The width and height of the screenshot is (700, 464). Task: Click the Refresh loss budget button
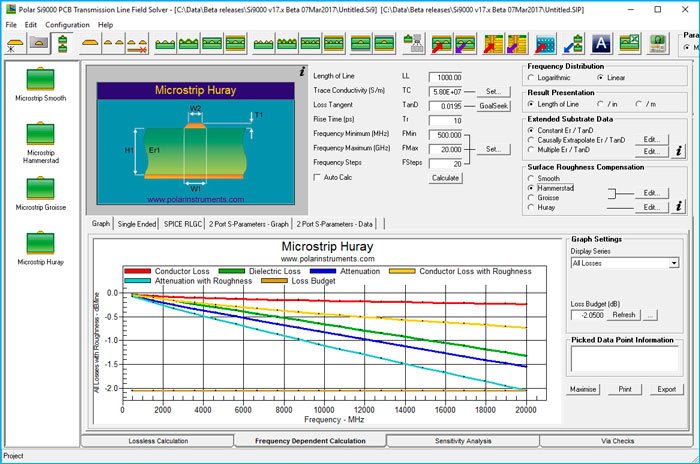coord(624,315)
